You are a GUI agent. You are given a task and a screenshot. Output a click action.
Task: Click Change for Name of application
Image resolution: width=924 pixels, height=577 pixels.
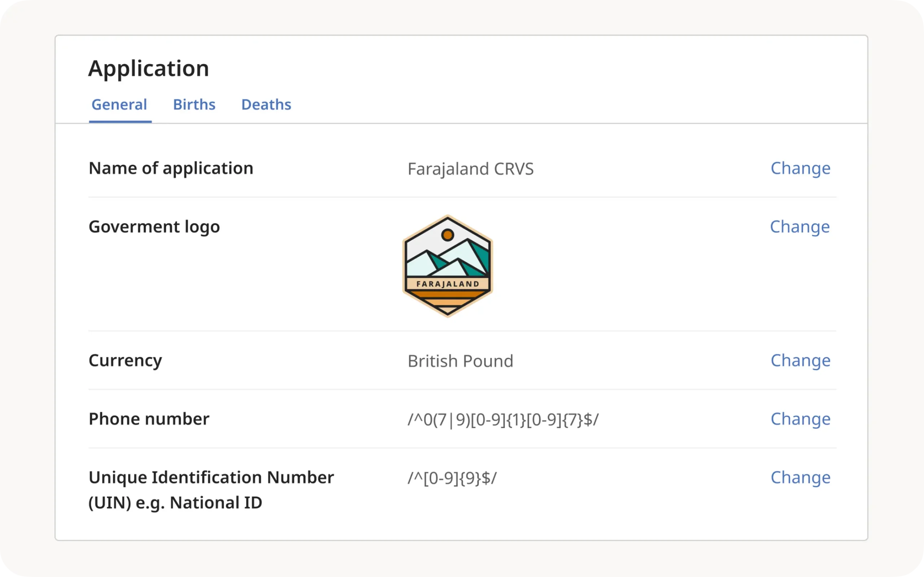tap(800, 168)
